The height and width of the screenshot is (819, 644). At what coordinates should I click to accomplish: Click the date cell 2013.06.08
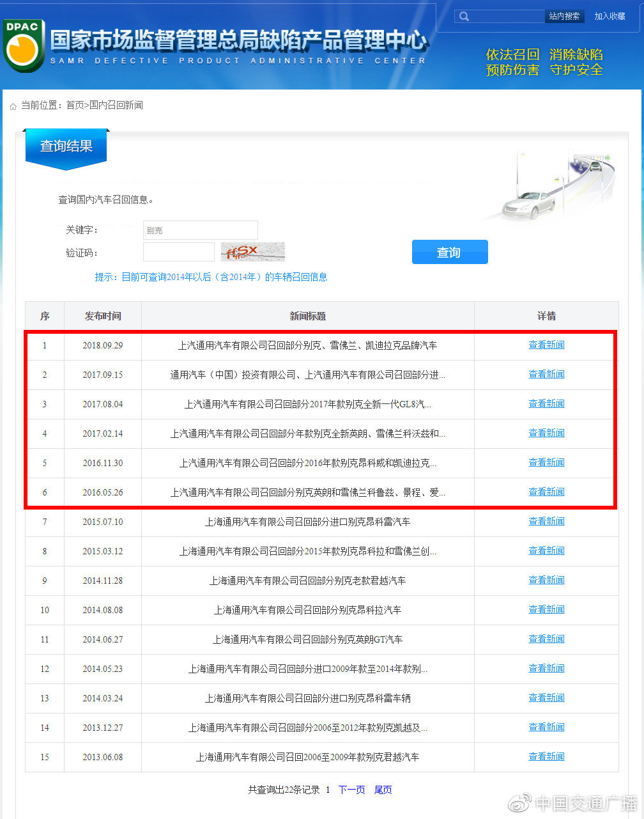(x=103, y=757)
